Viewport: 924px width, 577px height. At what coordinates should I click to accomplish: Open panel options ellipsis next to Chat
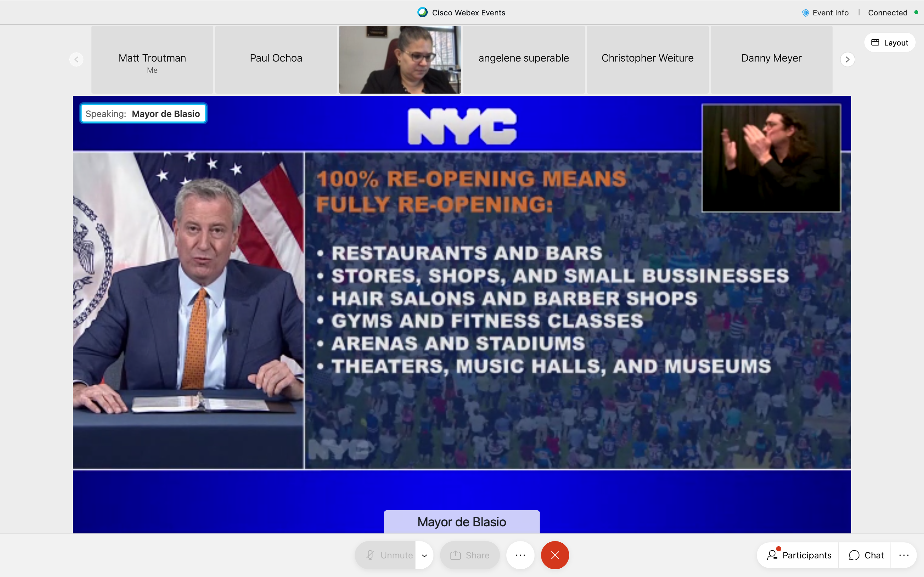(x=904, y=555)
